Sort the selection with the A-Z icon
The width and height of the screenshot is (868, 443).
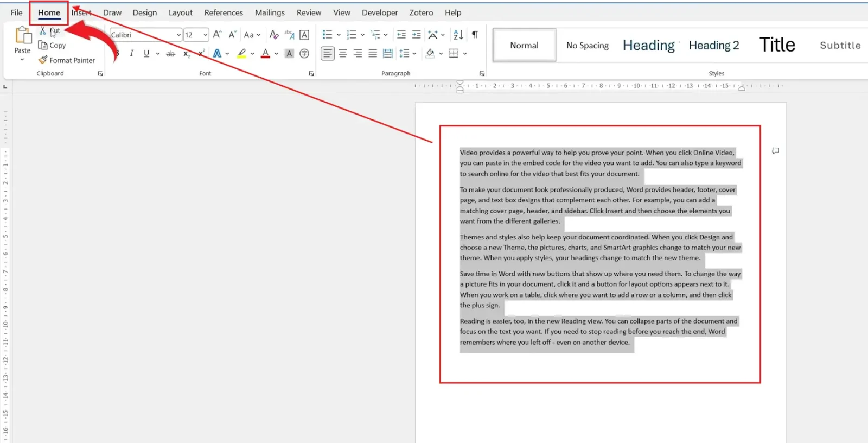pyautogui.click(x=458, y=35)
